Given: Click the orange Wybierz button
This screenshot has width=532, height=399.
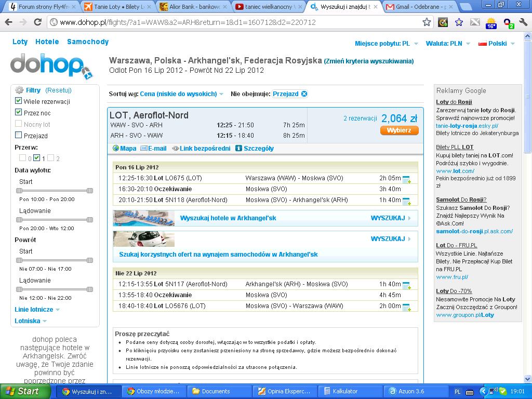Looking at the screenshot, I should click(399, 130).
